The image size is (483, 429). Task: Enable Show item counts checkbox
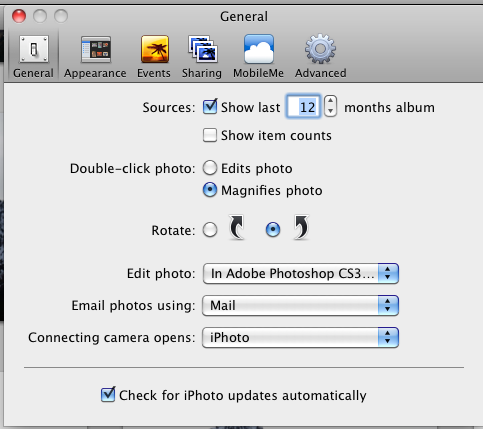(x=210, y=135)
